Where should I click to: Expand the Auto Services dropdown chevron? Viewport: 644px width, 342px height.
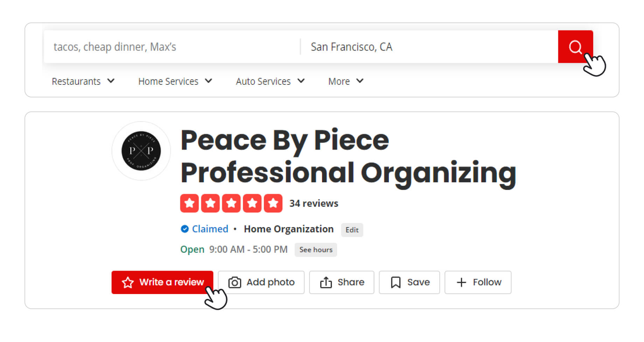[301, 81]
